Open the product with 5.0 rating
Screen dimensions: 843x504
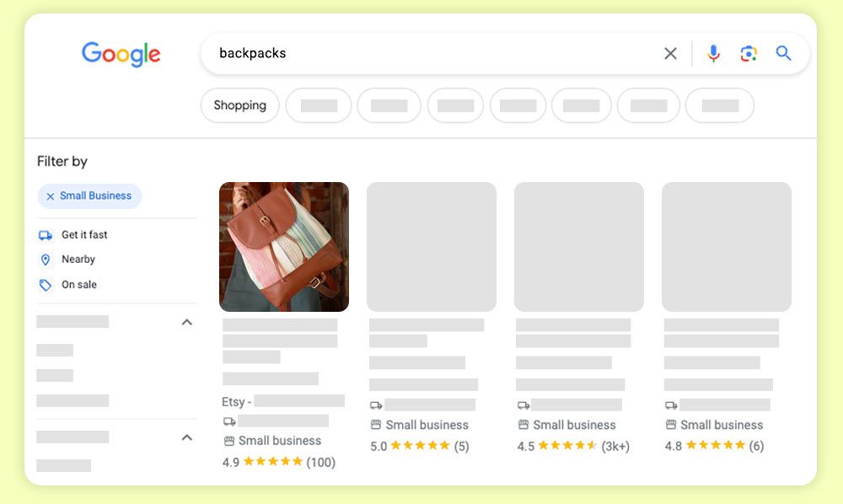(431, 247)
